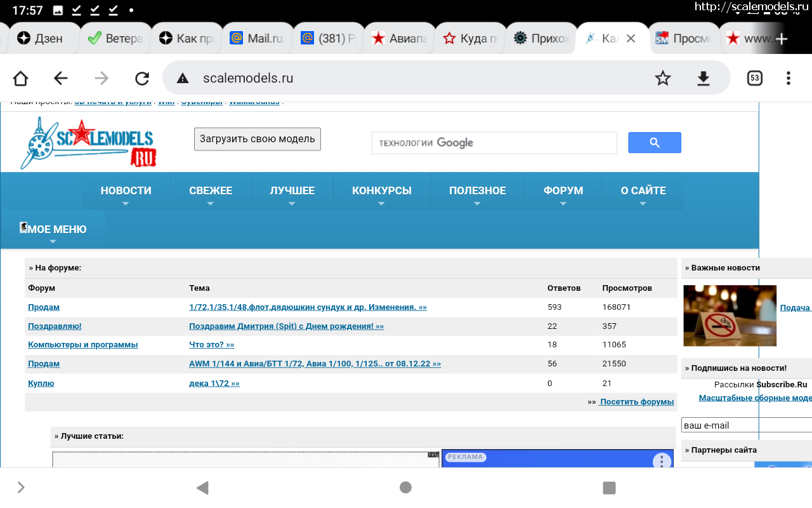Click the Загрузить свою модель button

(x=258, y=139)
